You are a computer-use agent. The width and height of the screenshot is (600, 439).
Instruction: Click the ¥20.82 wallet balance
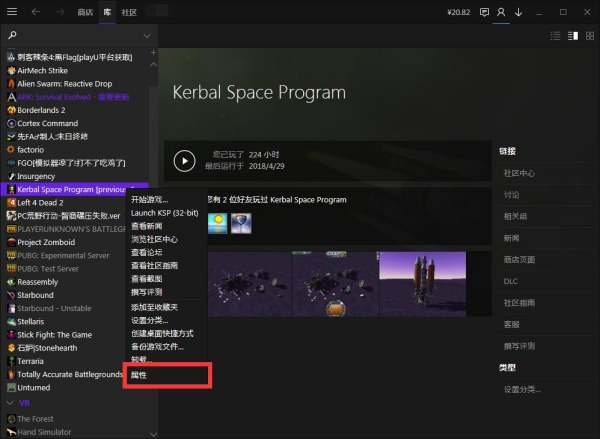(458, 12)
